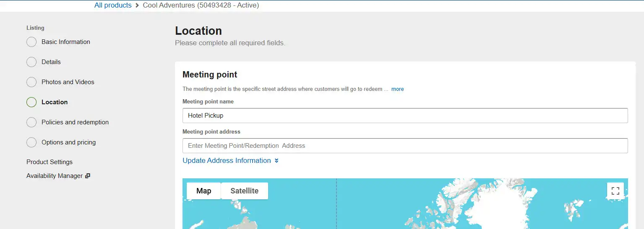
Task: Switch map to Satellite view
Action: 244,191
